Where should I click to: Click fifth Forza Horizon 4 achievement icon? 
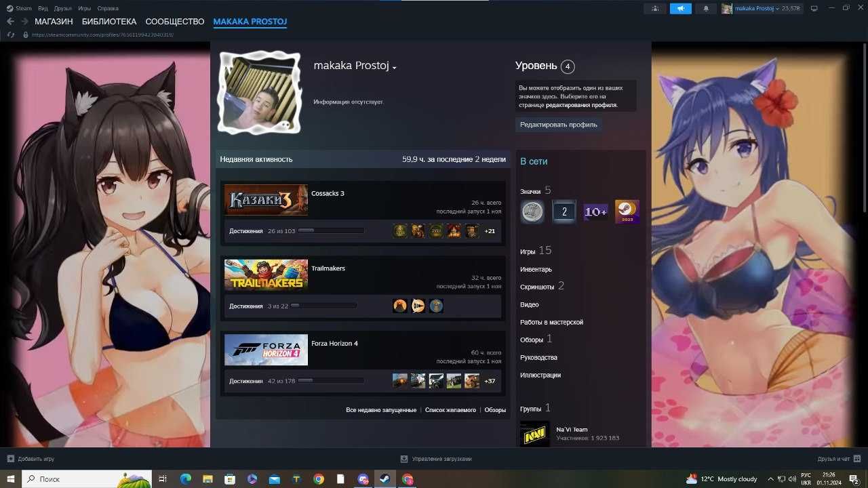click(x=472, y=381)
